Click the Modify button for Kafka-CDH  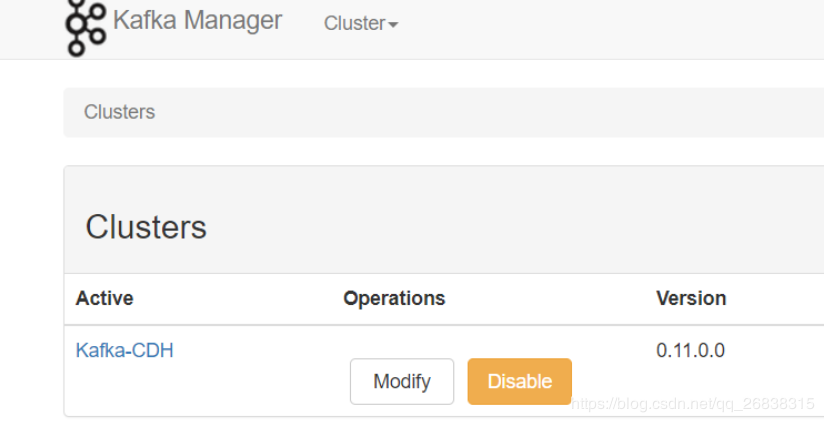click(x=402, y=382)
